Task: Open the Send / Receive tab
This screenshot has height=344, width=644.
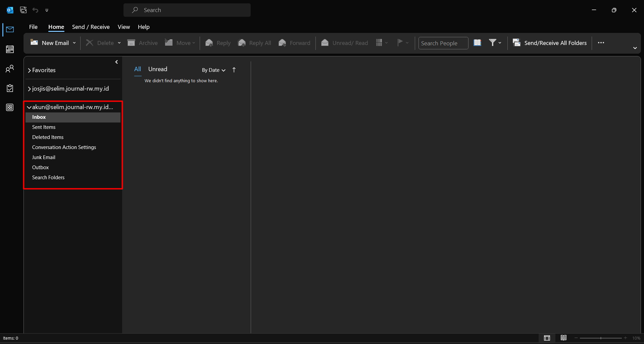Action: 91,27
